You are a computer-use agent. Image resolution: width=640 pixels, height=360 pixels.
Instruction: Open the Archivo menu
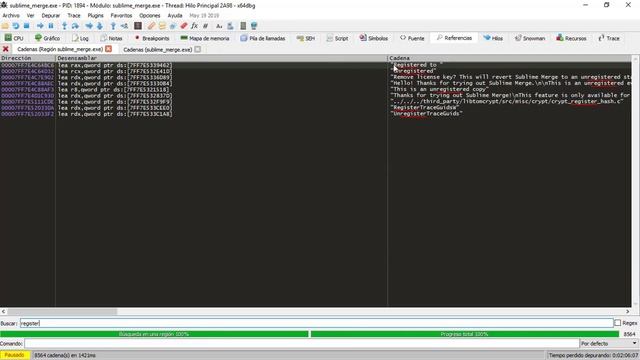click(x=11, y=16)
